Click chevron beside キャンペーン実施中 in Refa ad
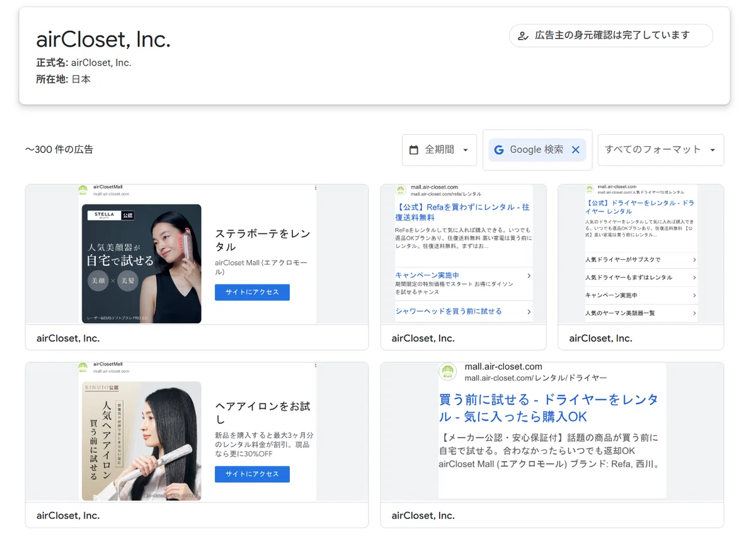This screenshot has height=537, width=756. pyautogui.click(x=529, y=276)
